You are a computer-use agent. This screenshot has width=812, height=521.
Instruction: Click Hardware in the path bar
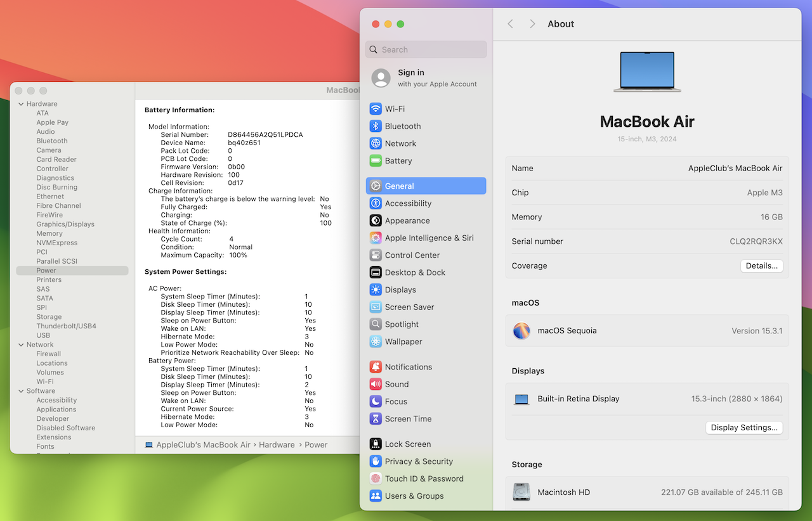pyautogui.click(x=277, y=445)
